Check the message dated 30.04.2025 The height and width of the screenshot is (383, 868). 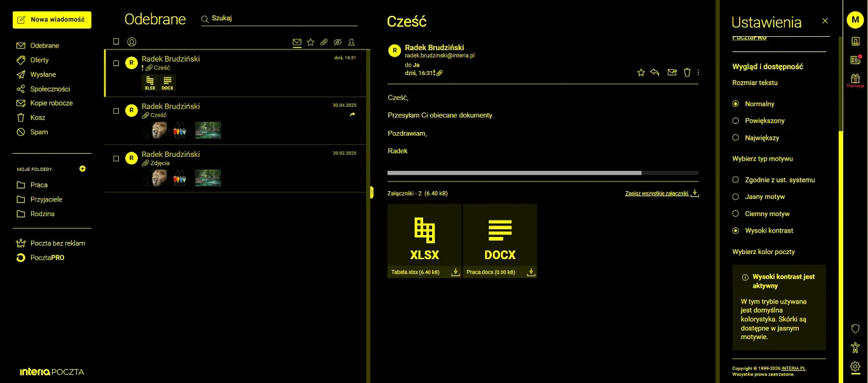(116, 111)
